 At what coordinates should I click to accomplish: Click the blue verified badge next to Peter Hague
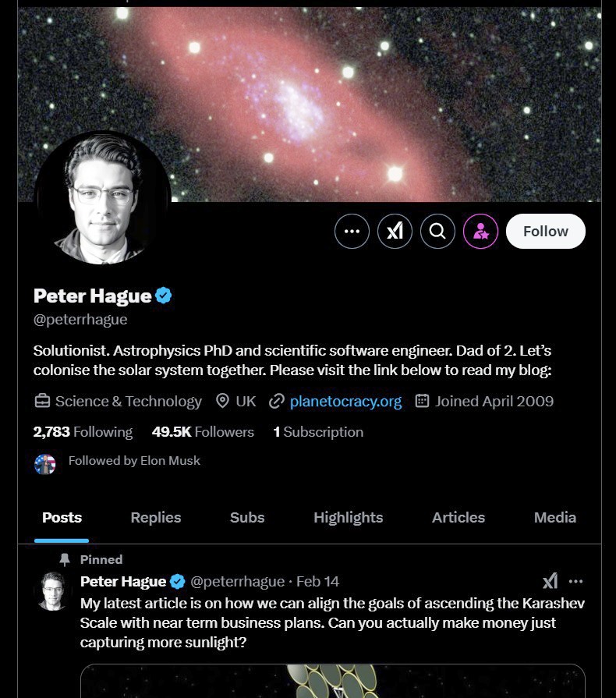click(164, 296)
